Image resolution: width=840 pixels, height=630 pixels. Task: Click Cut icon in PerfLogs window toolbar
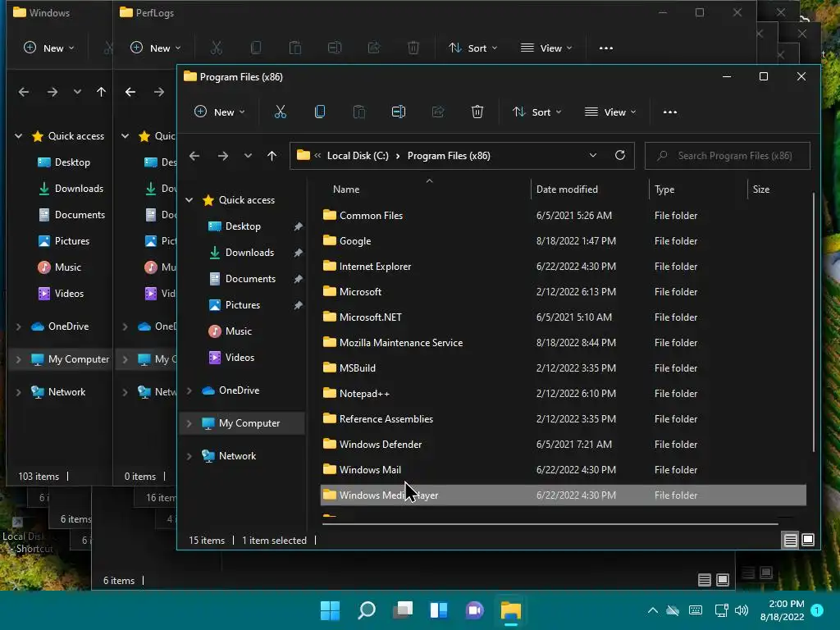pos(217,48)
